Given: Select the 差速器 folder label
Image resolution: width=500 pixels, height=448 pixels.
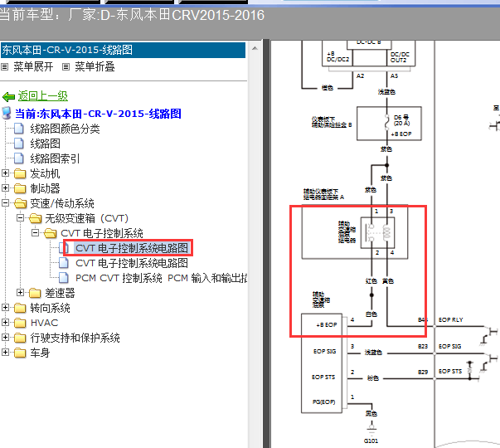Looking at the screenshot, I should pos(60,293).
